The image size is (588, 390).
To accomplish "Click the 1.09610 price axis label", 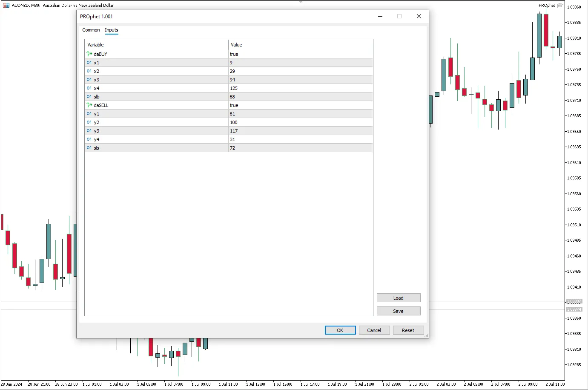I will click(574, 163).
